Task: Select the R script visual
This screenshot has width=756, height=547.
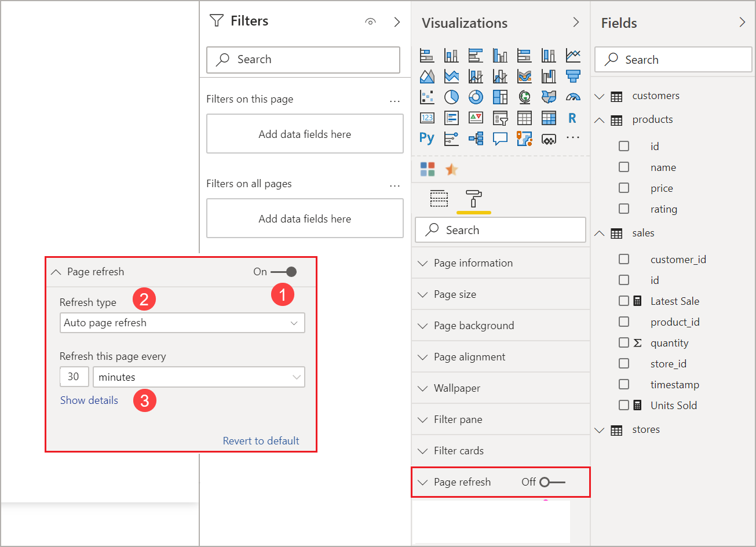Action: (573, 118)
